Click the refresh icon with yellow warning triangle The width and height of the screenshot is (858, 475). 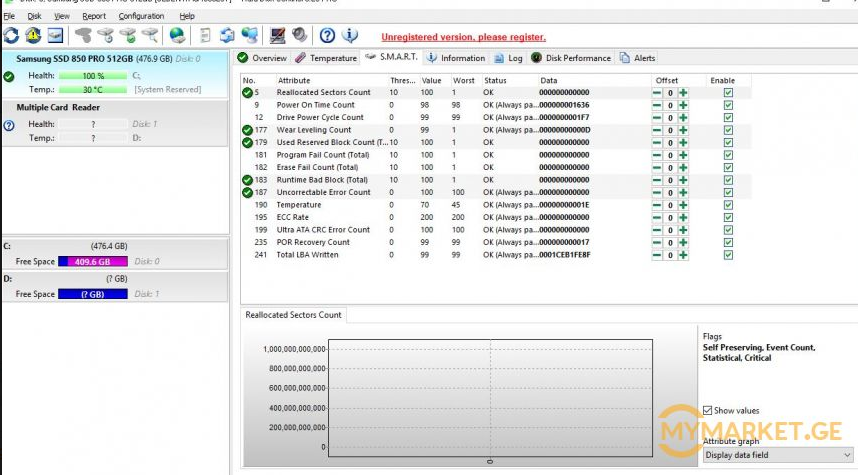coord(33,36)
